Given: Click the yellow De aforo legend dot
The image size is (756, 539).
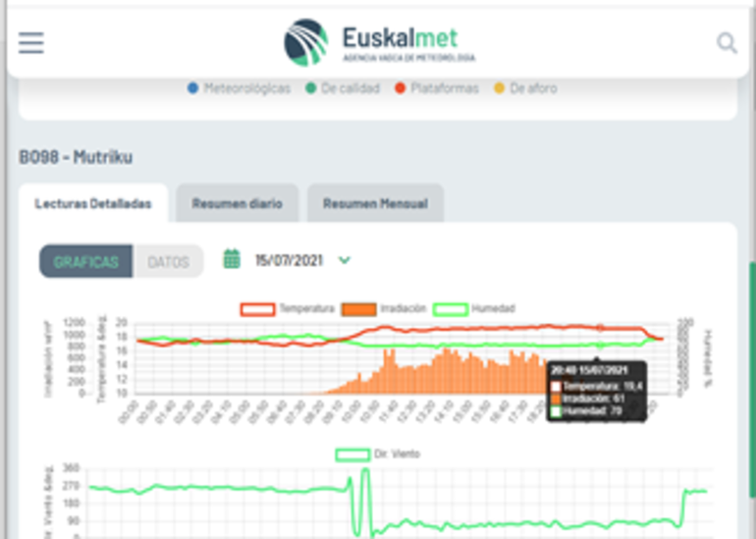Looking at the screenshot, I should (x=499, y=88).
